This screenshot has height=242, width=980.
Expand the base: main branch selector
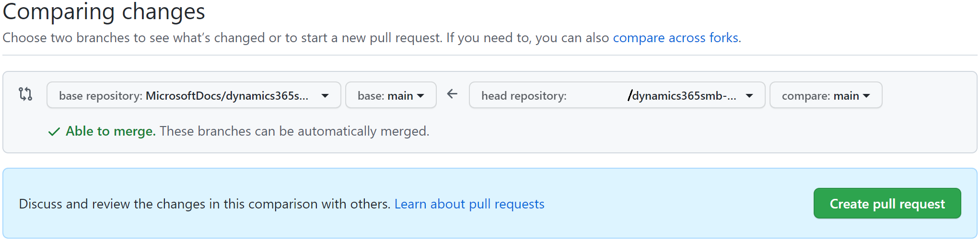click(390, 95)
